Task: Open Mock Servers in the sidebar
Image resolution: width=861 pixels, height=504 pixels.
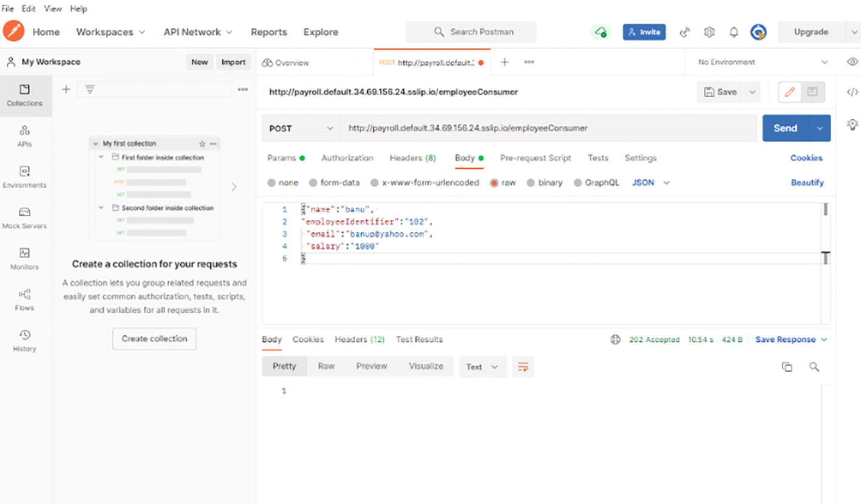Action: (25, 218)
